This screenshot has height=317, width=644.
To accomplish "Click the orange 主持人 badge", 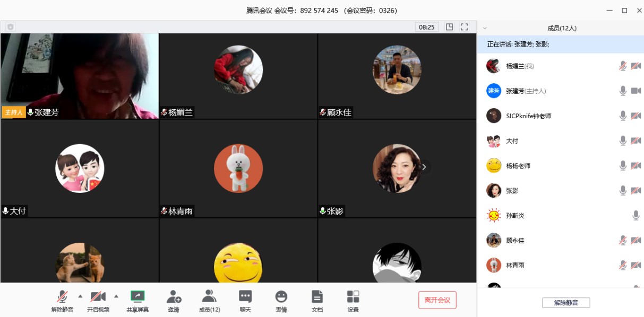I will coord(14,112).
